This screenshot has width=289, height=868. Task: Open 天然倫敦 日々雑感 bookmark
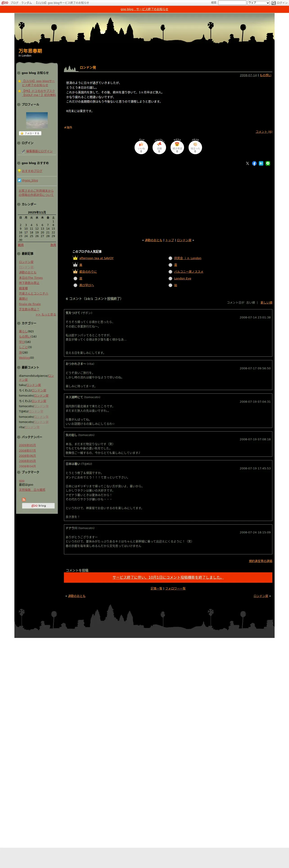(x=32, y=490)
